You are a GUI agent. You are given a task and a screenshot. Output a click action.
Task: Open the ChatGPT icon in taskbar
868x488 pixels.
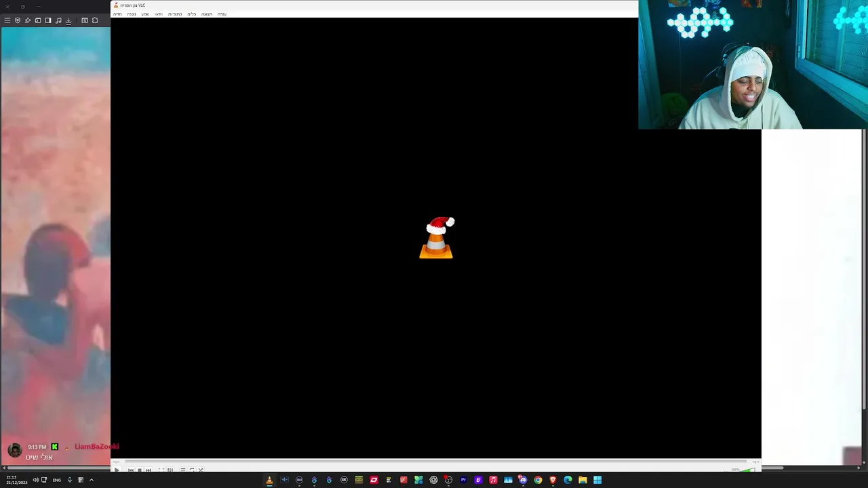point(433,480)
